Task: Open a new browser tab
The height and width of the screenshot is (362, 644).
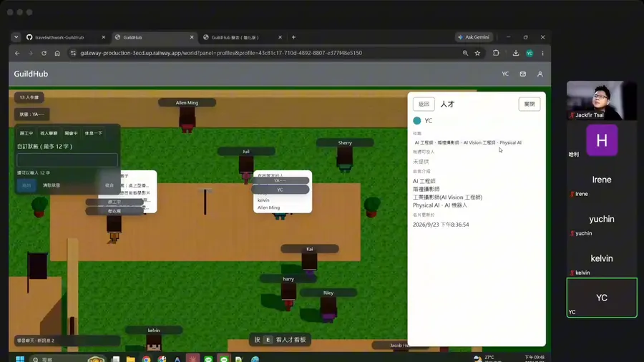Action: tap(293, 37)
